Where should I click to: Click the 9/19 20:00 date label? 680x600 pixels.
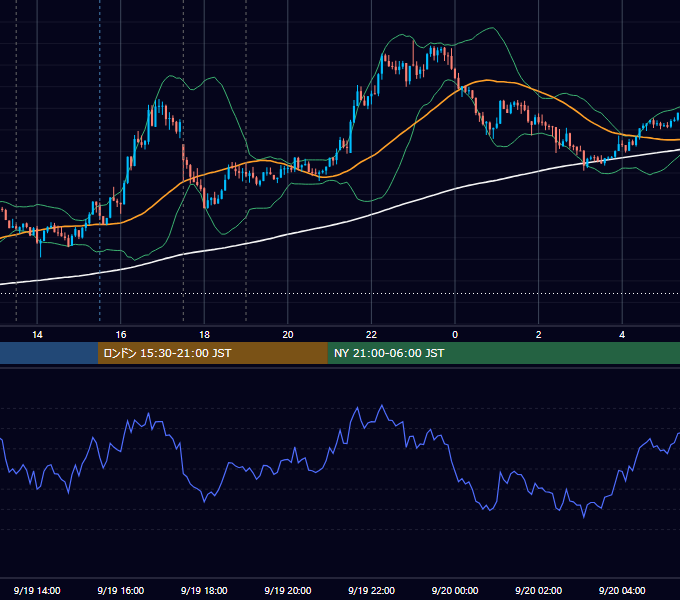[288, 590]
